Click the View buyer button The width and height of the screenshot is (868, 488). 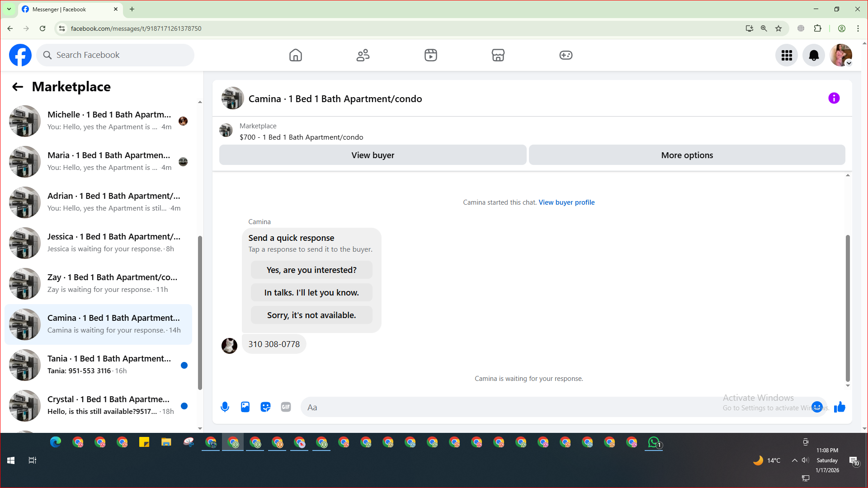click(x=373, y=155)
